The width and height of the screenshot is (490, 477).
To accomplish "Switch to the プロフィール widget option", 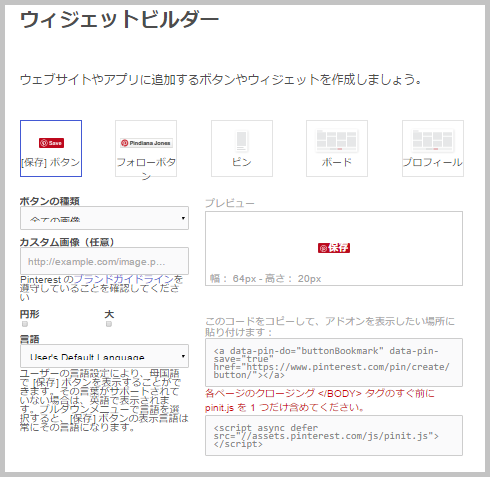I will click(x=433, y=148).
